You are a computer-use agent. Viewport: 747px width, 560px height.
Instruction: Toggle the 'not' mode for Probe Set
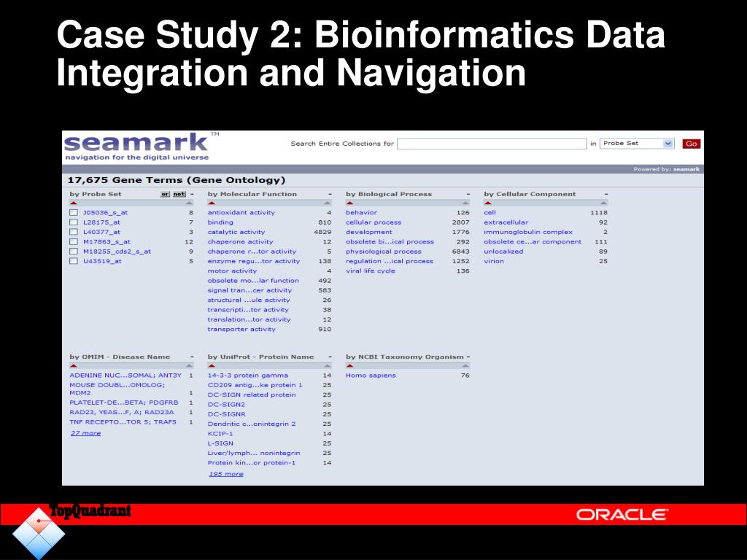click(179, 194)
